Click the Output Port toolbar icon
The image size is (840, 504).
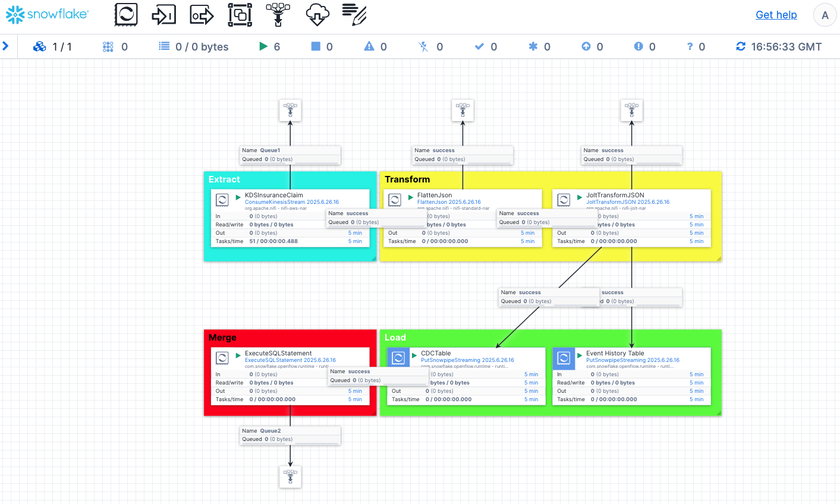tap(202, 14)
